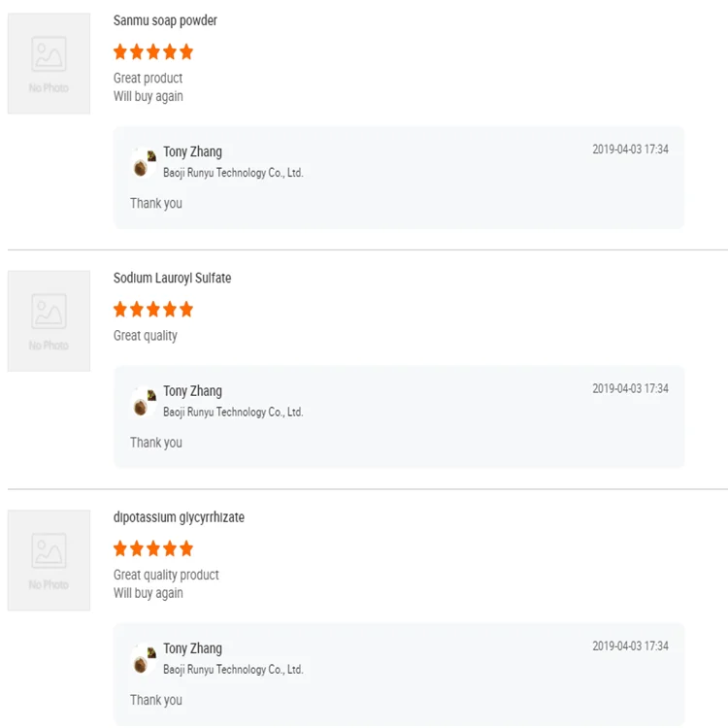Open the Sodium Lauroyl Sulfate product title
This screenshot has width=728, height=728.
(172, 279)
